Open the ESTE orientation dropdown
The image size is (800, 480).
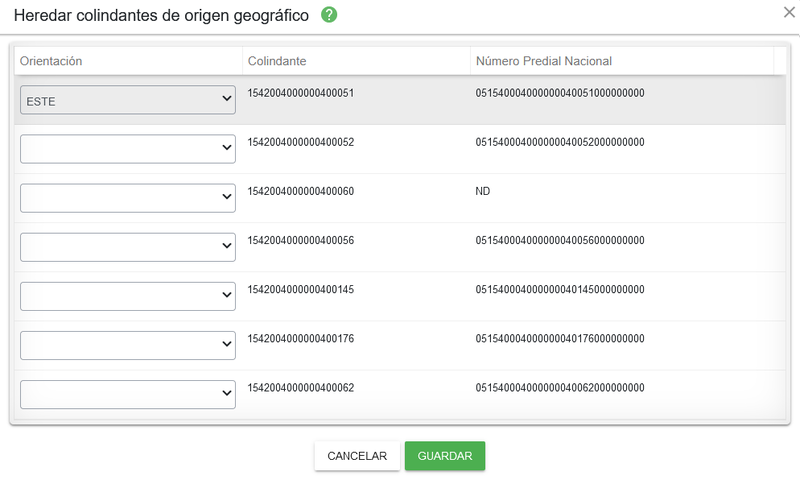pos(128,100)
